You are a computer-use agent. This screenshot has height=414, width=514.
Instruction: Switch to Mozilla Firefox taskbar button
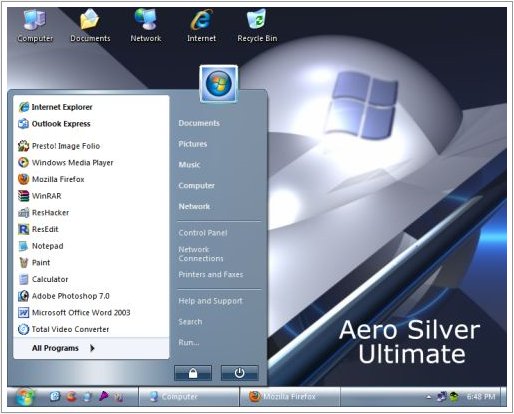pos(290,396)
